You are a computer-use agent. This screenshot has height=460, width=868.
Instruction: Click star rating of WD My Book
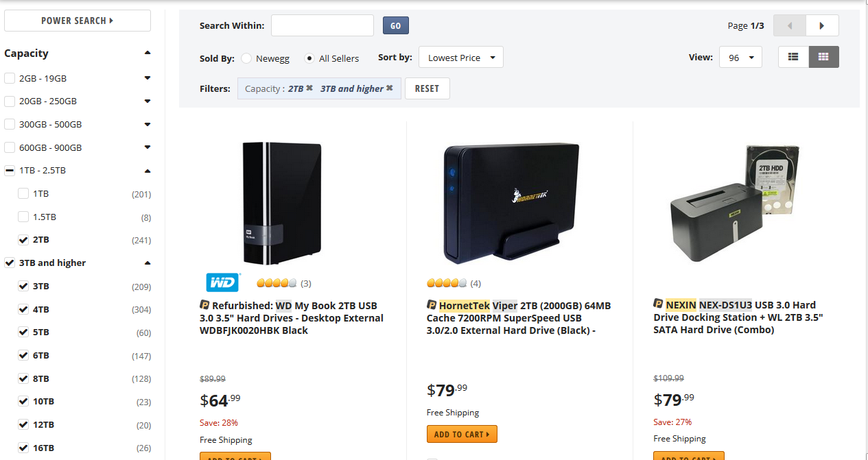tap(277, 283)
